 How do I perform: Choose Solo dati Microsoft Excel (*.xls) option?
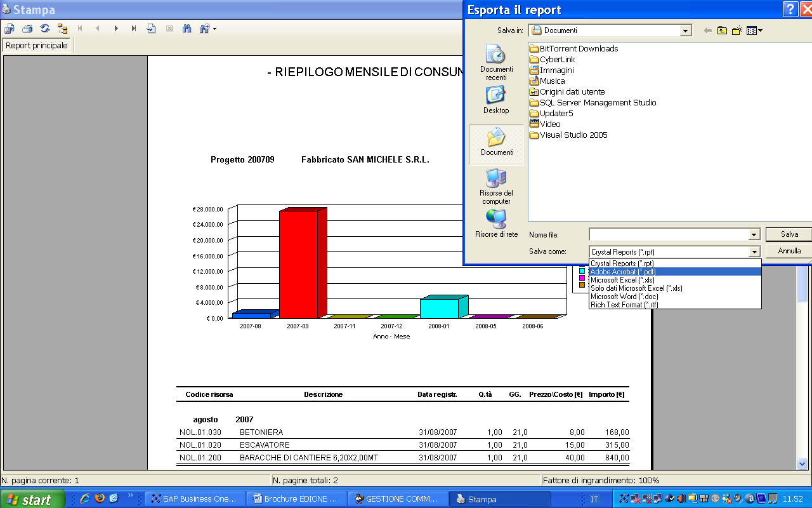675,288
